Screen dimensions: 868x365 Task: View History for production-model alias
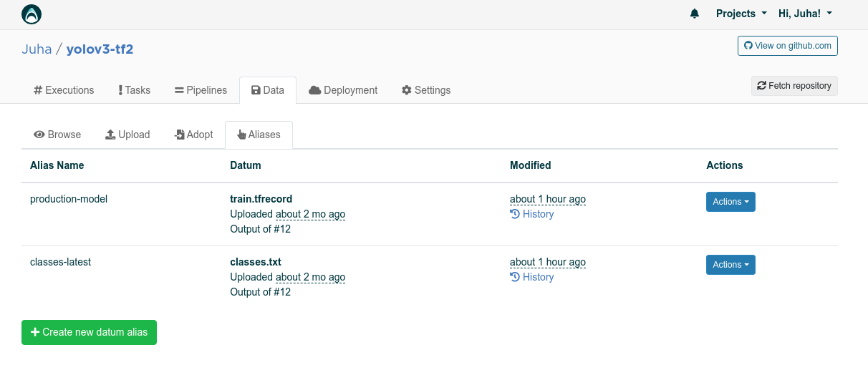point(531,214)
